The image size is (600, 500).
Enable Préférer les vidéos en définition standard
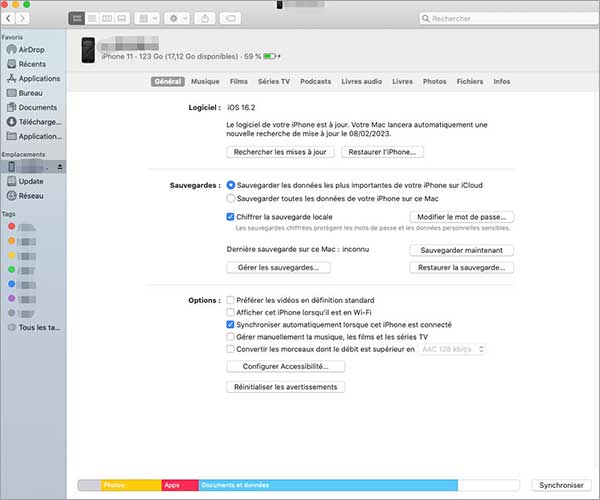(230, 300)
